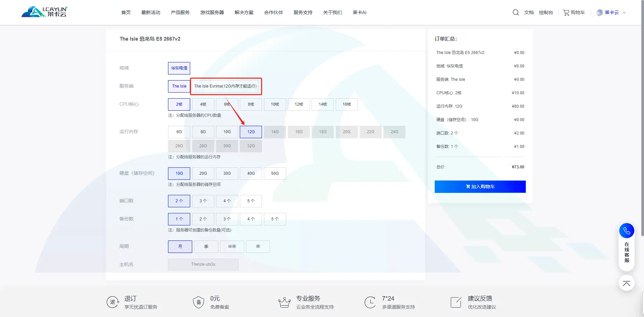Image resolution: width=644 pixels, height=317 pixels.
Task: Choose 4核 CPU option
Action: [x=203, y=104]
